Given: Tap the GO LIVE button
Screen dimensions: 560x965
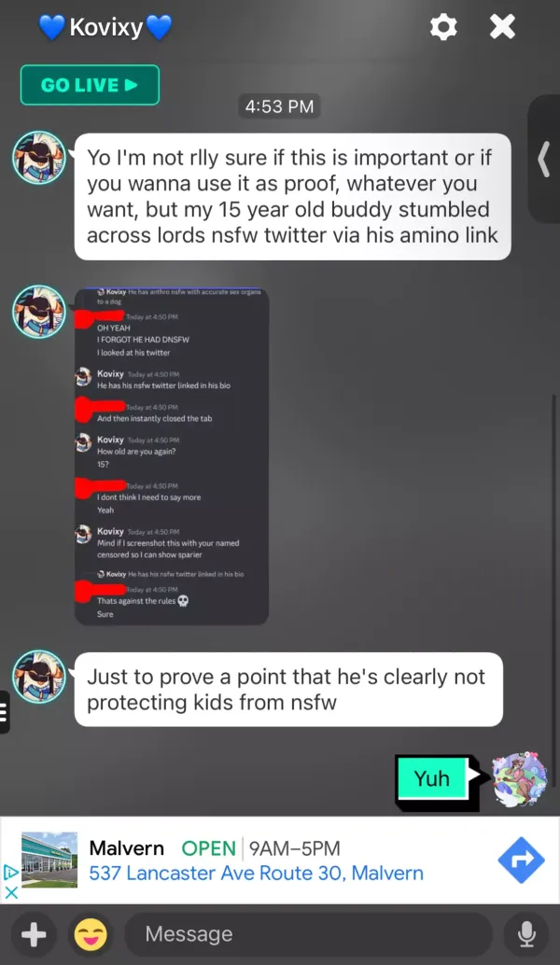Looking at the screenshot, I should point(90,85).
